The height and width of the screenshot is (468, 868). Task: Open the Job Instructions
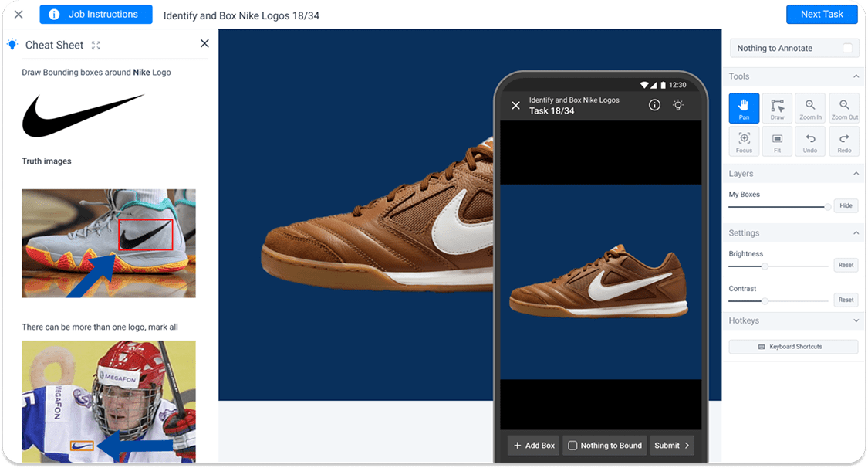pos(96,14)
